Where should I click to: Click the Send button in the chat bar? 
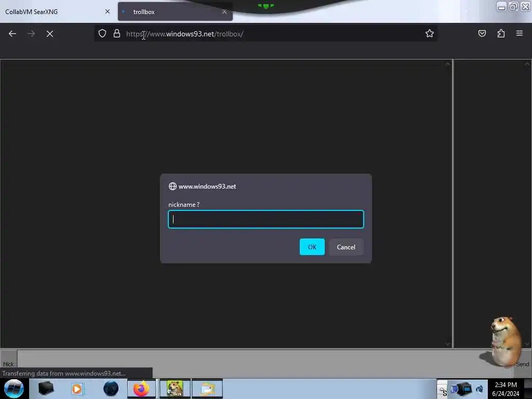pyautogui.click(x=522, y=364)
